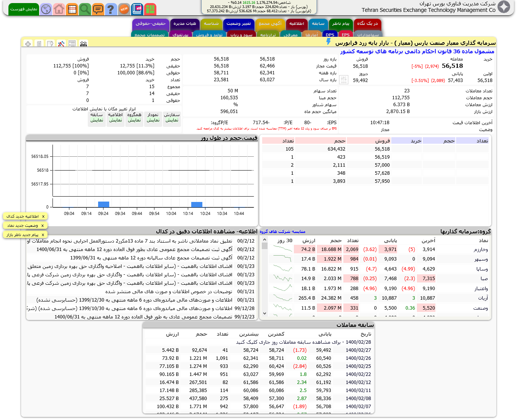Open the blue book chart icon
The height and width of the screenshot is (420, 517).
coord(137,9)
